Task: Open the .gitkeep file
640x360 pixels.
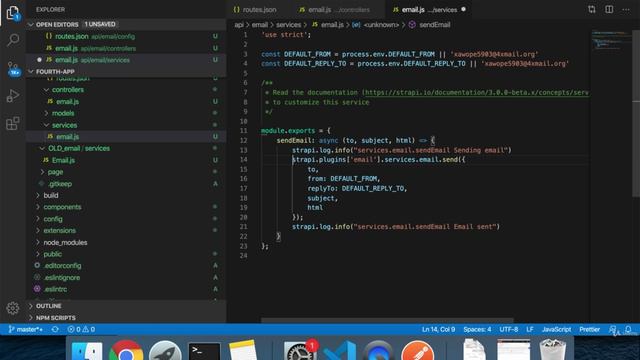Action: (x=127, y=184)
